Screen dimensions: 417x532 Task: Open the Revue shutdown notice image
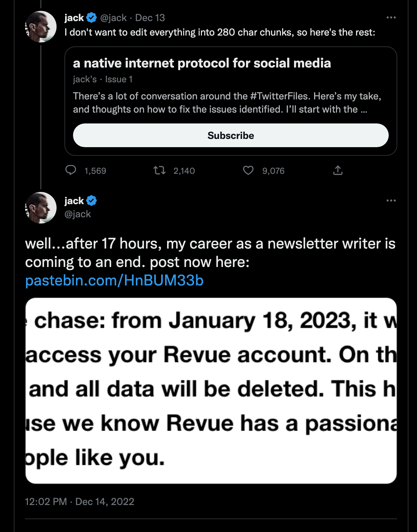[211, 390]
